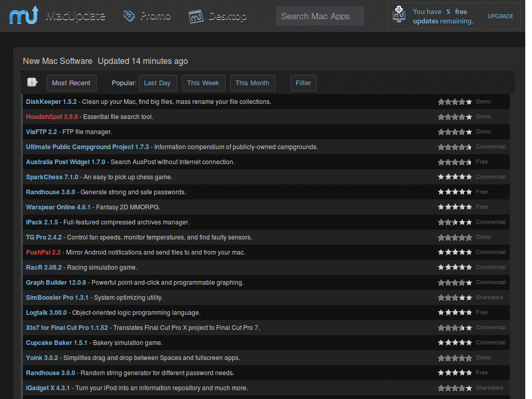The width and height of the screenshot is (532, 399).
Task: Show popular apps from This Week
Action: (203, 83)
